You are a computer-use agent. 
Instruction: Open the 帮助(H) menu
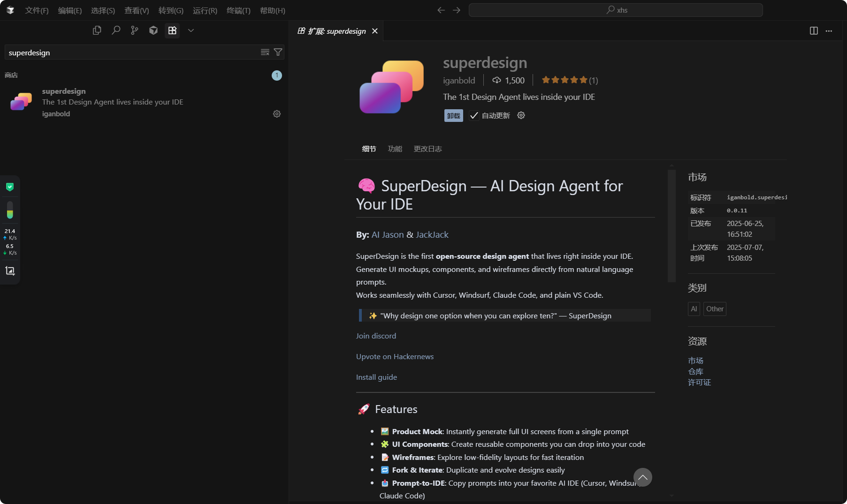click(x=273, y=10)
